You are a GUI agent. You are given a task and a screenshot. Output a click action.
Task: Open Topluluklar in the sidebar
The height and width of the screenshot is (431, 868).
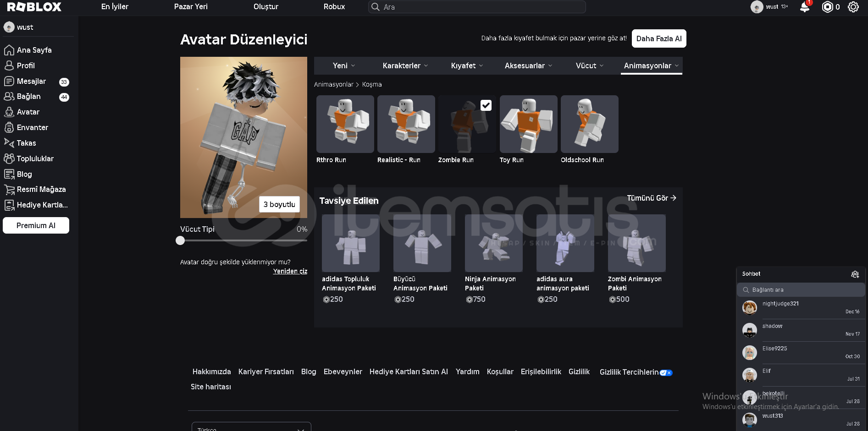(x=35, y=158)
